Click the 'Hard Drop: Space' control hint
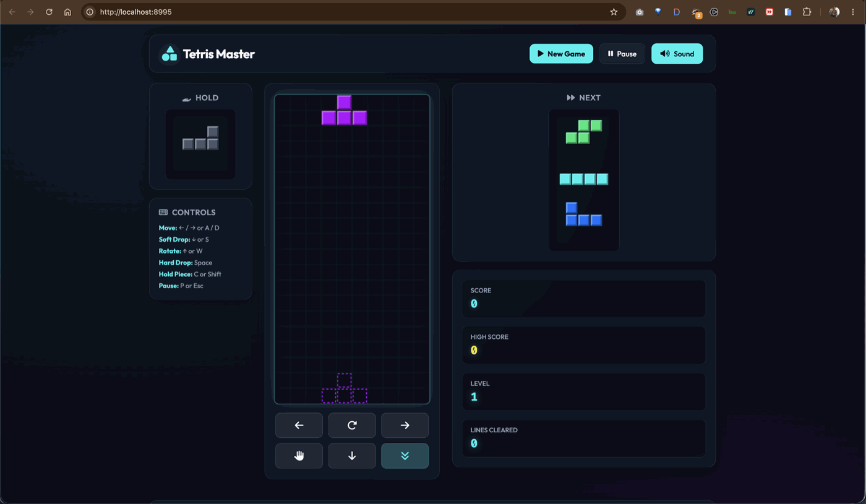This screenshot has width=866, height=504. pos(186,263)
